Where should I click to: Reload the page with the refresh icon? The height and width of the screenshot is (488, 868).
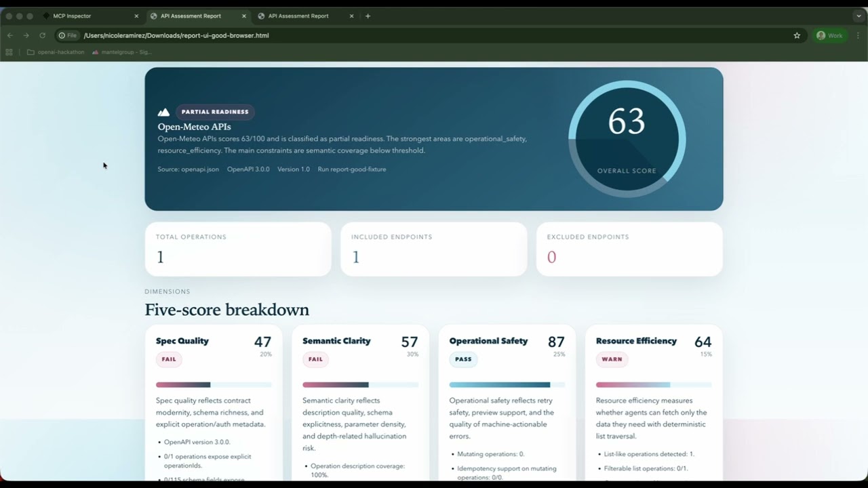pyautogui.click(x=42, y=35)
